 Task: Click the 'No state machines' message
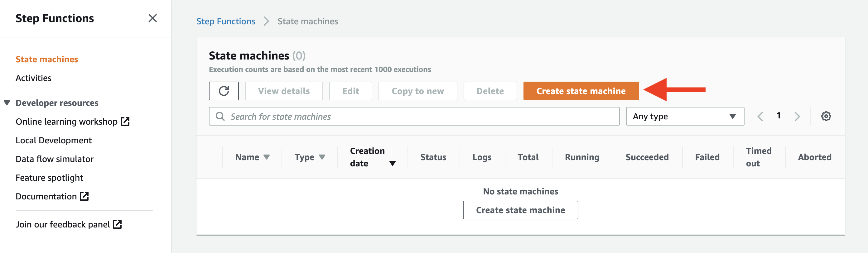tap(520, 191)
